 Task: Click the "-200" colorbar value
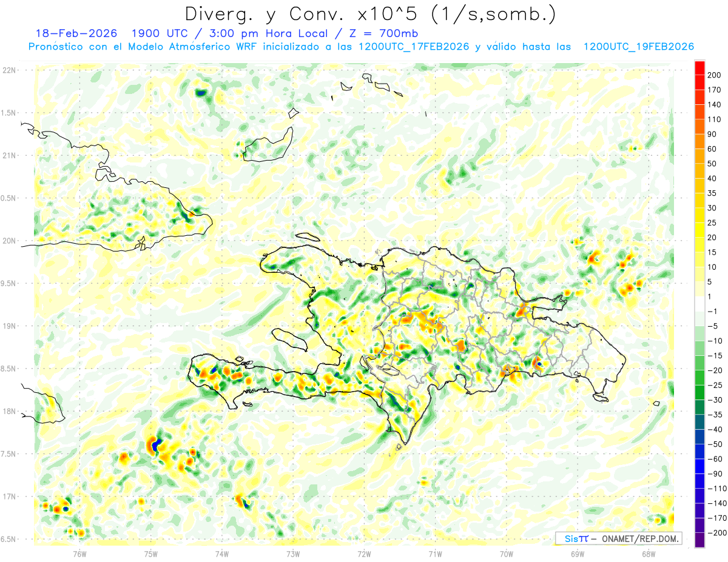pos(716,532)
